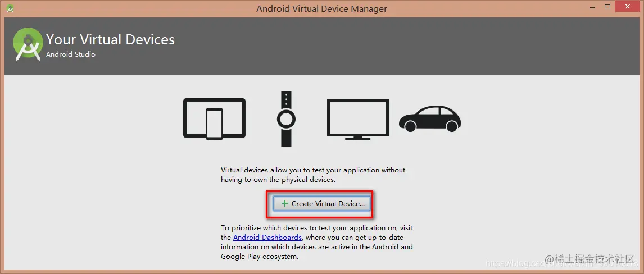Click the Automotive car icon

pos(430,119)
